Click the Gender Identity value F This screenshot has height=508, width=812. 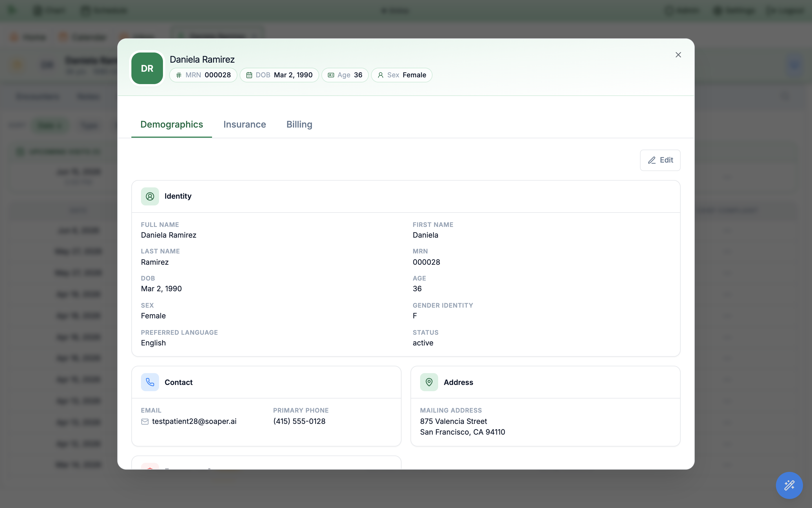pyautogui.click(x=415, y=316)
